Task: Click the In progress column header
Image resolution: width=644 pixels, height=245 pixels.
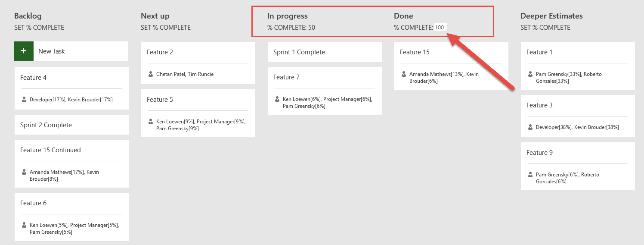Action: tap(288, 16)
